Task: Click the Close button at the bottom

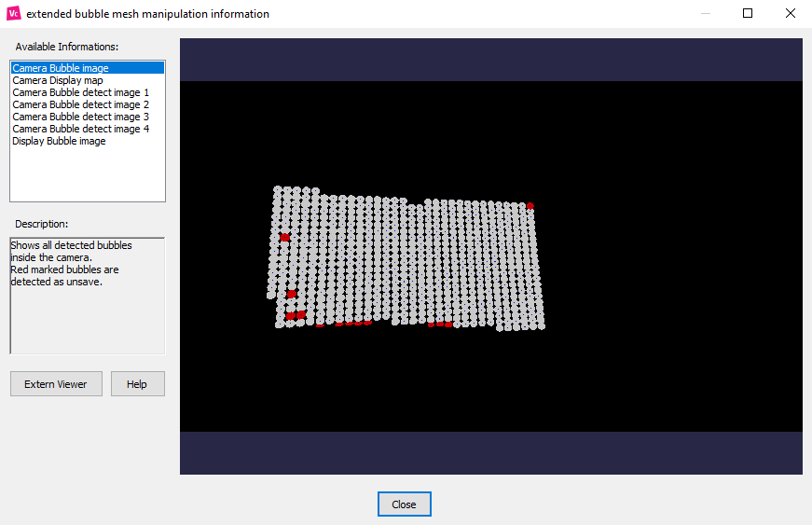Action: coord(404,504)
